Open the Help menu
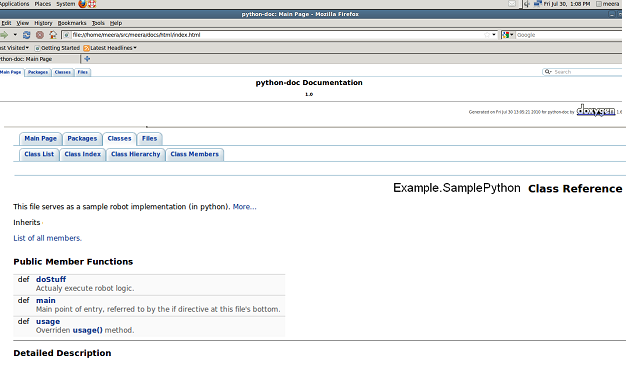This screenshot has width=626, height=375. (116, 23)
